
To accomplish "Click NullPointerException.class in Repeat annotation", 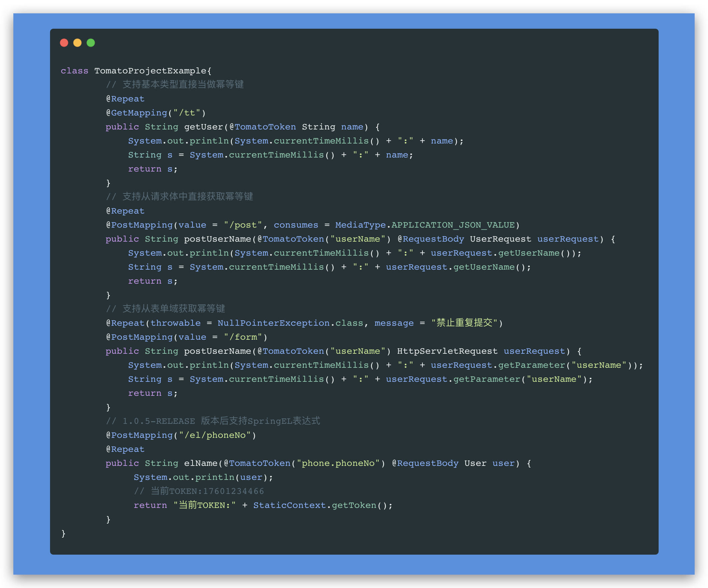I will (290, 323).
